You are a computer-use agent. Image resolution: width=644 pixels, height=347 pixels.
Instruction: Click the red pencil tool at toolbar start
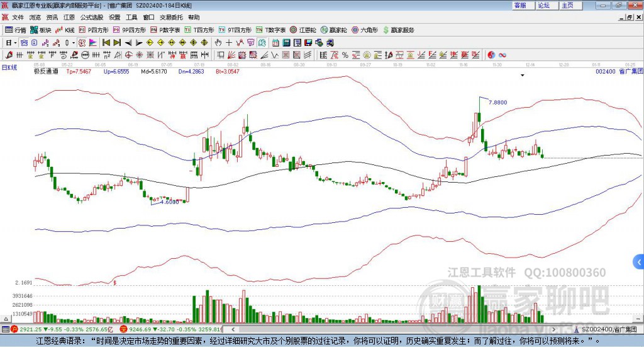click(x=9, y=55)
